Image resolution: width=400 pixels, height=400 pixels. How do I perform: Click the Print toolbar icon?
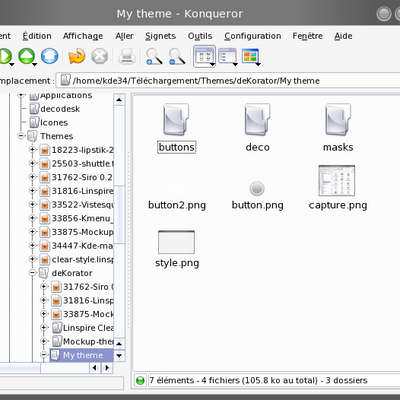coord(127,56)
